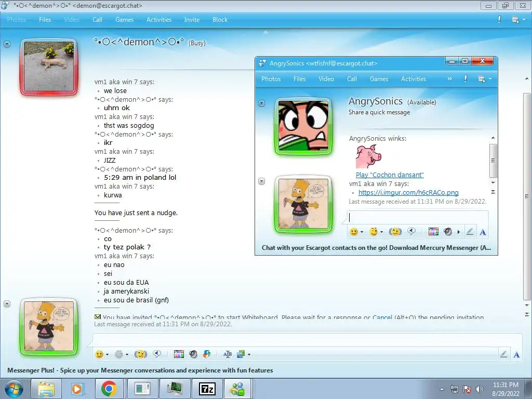Click the clock showing 11:31 PM

coord(505,385)
